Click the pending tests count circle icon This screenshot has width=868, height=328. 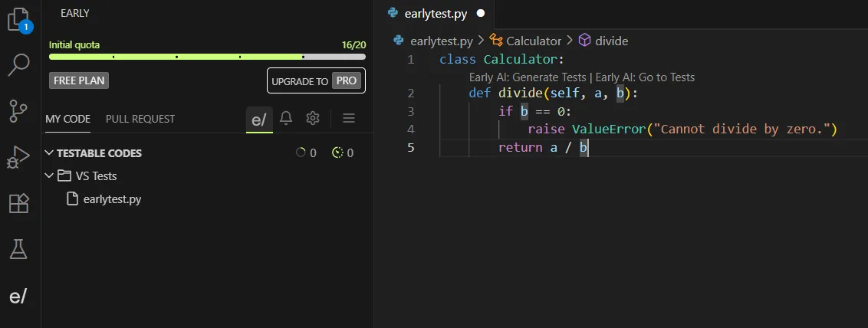click(301, 153)
